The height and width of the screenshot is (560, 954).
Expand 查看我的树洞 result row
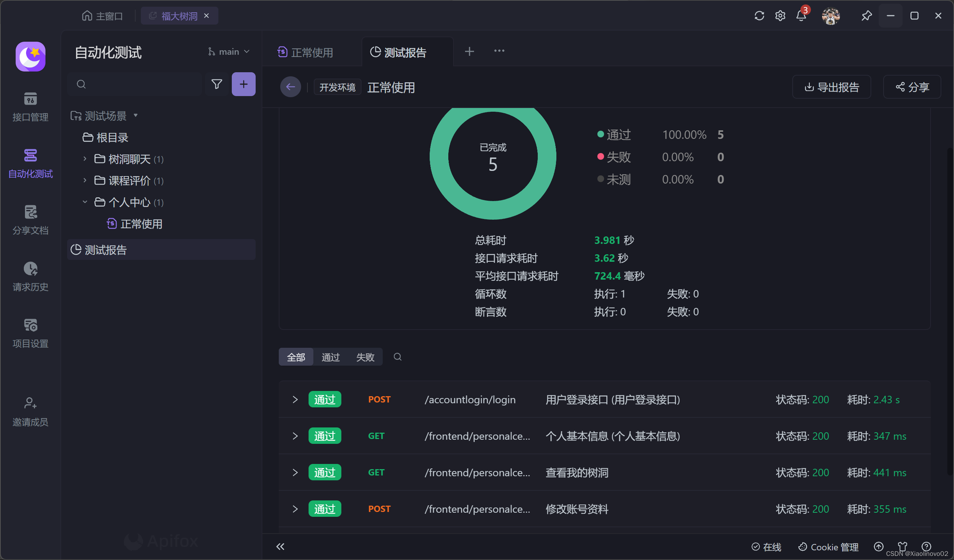[x=295, y=472]
